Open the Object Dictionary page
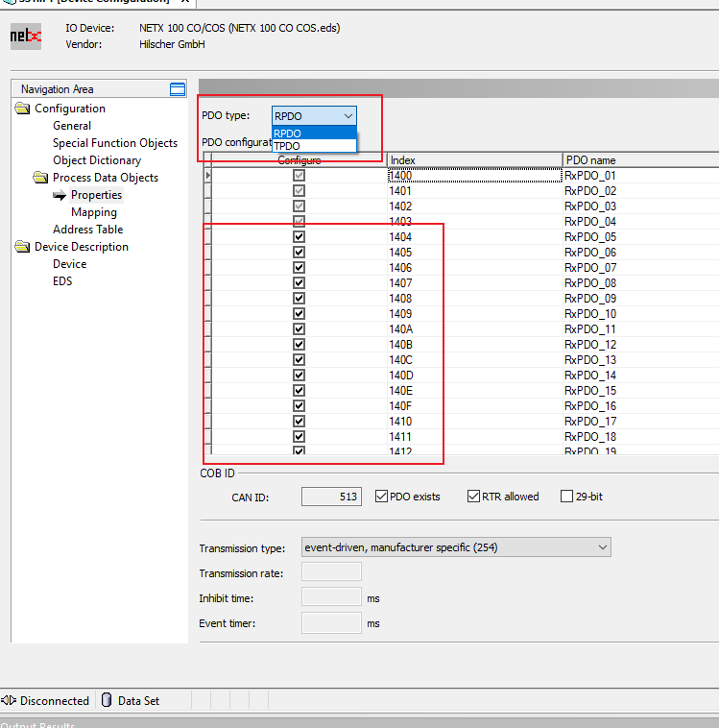This screenshot has height=728, width=719. click(97, 160)
